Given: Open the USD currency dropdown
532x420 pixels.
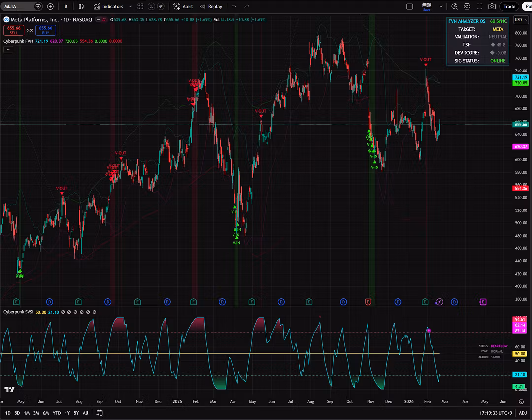Looking at the screenshot, I should pos(521,20).
